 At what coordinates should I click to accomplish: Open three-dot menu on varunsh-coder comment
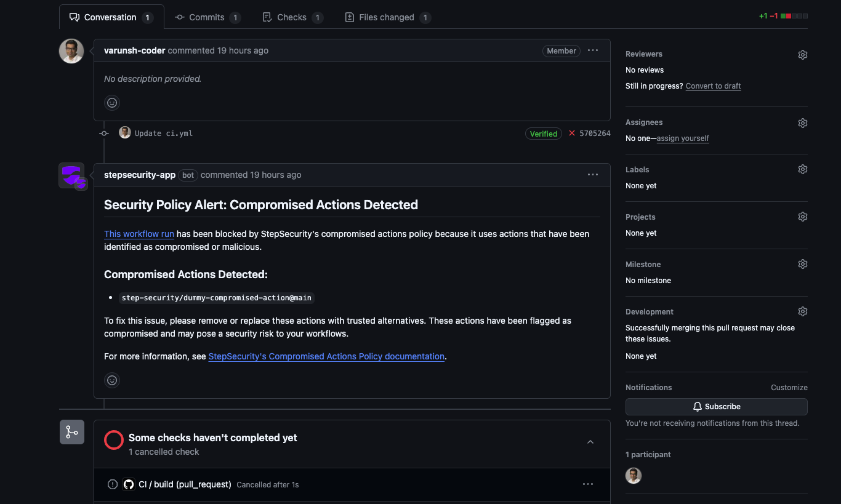[x=593, y=50]
